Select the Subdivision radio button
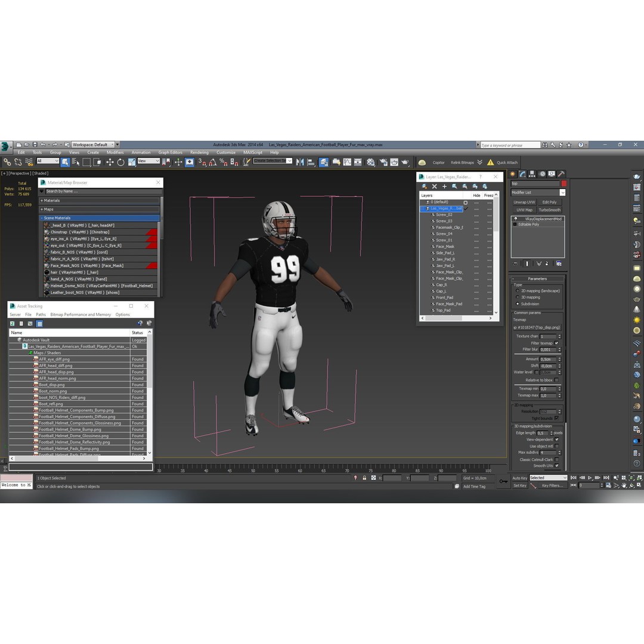Viewport: 644px width, 644px height. click(518, 304)
